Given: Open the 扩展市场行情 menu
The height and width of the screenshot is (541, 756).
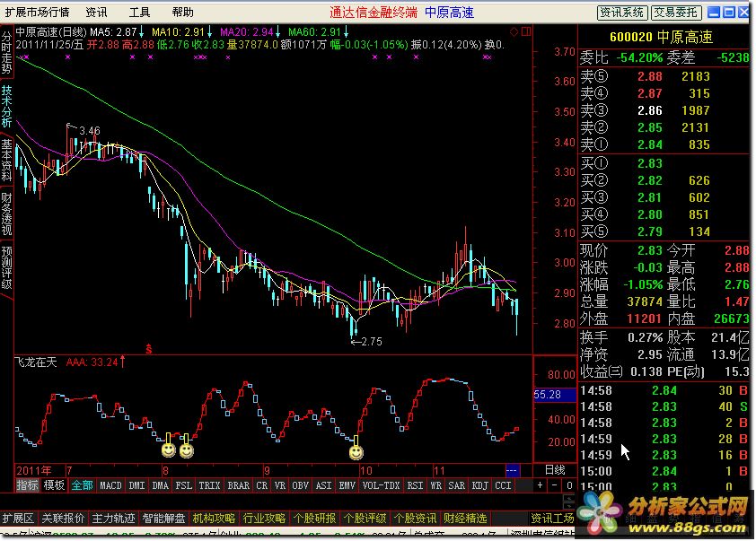Looking at the screenshot, I should coord(37,12).
